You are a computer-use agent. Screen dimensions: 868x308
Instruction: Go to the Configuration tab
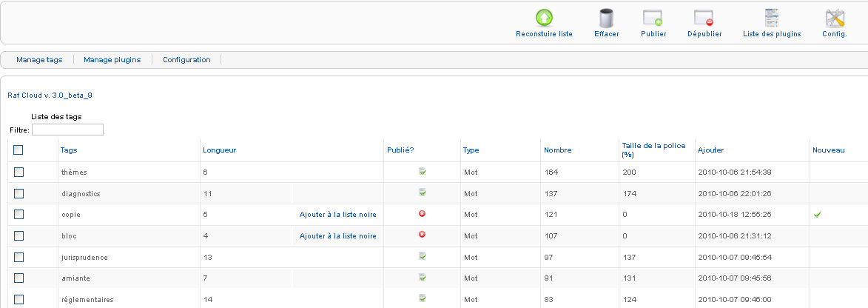pyautogui.click(x=186, y=60)
